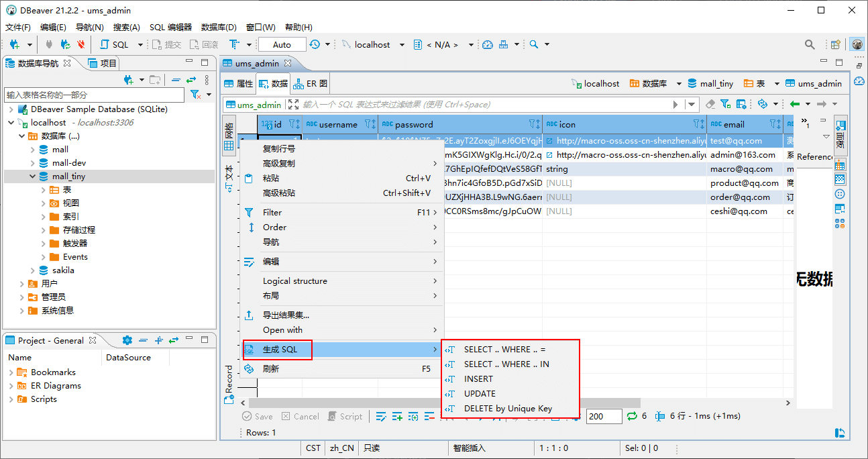Open the 数据库(D) menu
The width and height of the screenshot is (868, 459).
pos(219,28)
